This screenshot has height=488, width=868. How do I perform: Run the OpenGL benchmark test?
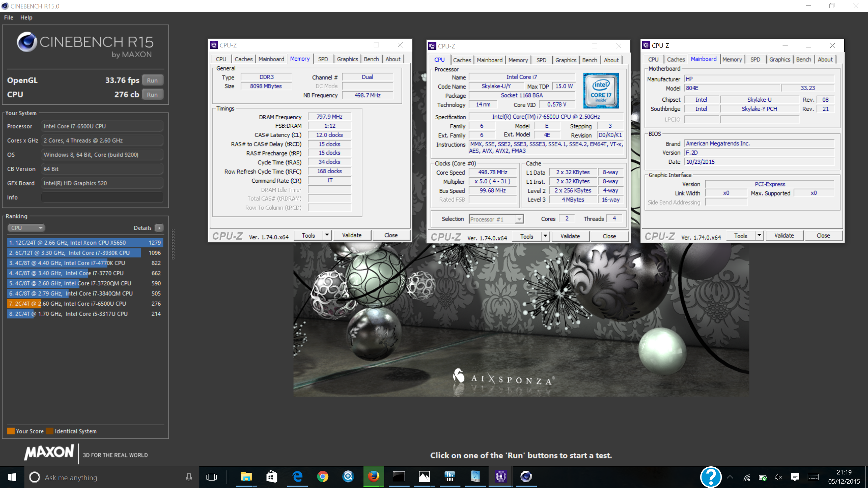coord(152,80)
